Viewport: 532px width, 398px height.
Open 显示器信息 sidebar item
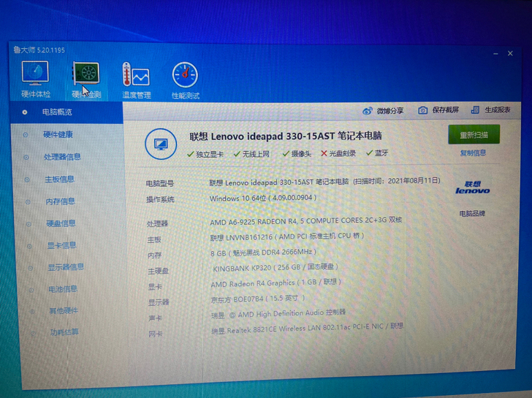tap(66, 267)
